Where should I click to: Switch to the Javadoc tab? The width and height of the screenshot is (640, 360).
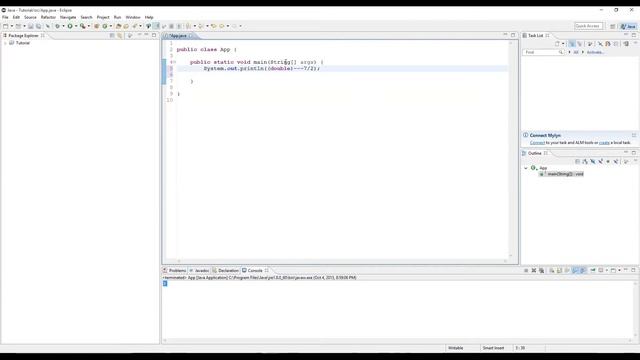[199, 271]
